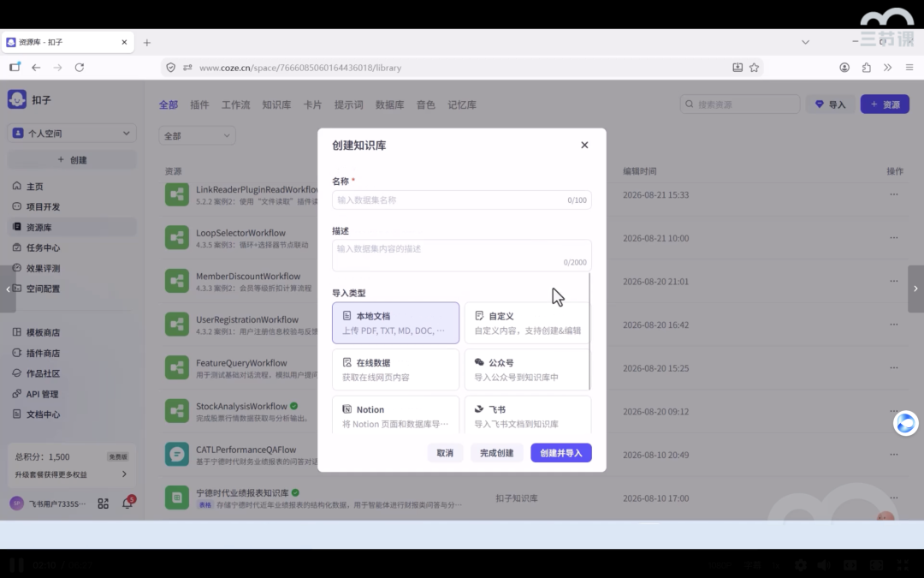Switch to the 卡片 tab

tap(312, 105)
